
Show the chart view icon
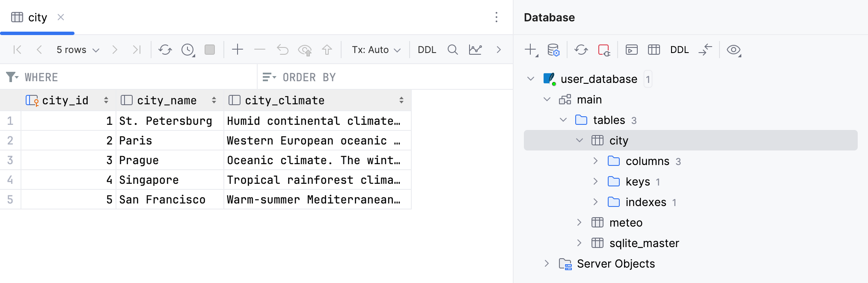tap(475, 50)
